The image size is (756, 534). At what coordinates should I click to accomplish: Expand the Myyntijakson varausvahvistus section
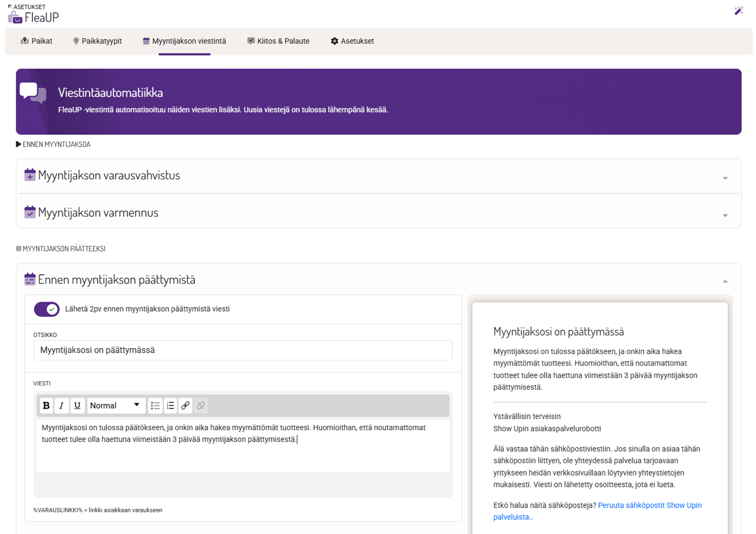click(x=725, y=178)
